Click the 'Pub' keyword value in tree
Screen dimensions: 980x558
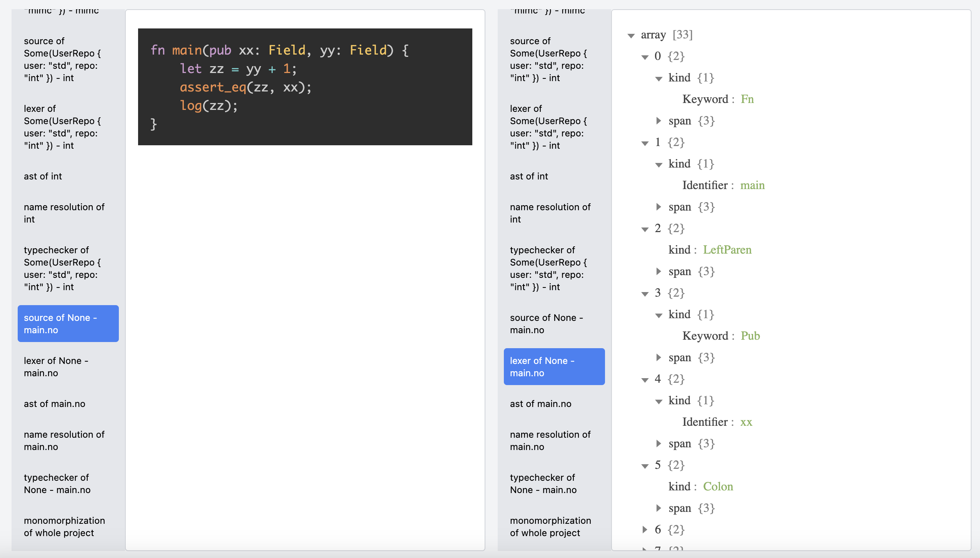[x=750, y=336]
